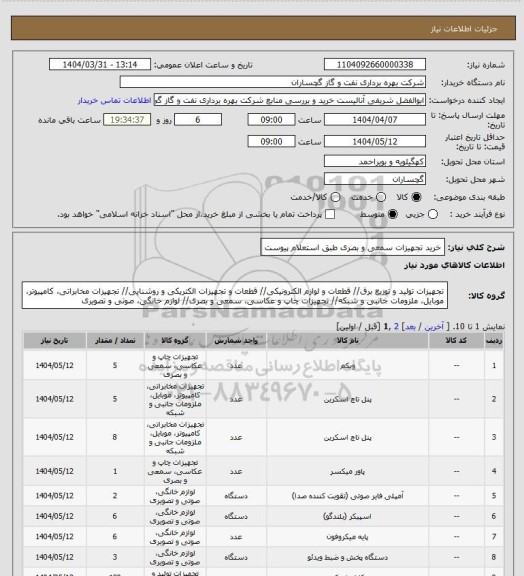524x576 pixels.
Task: Click the جزئیات اطلاعات نیاز page header
Action: pos(464,29)
